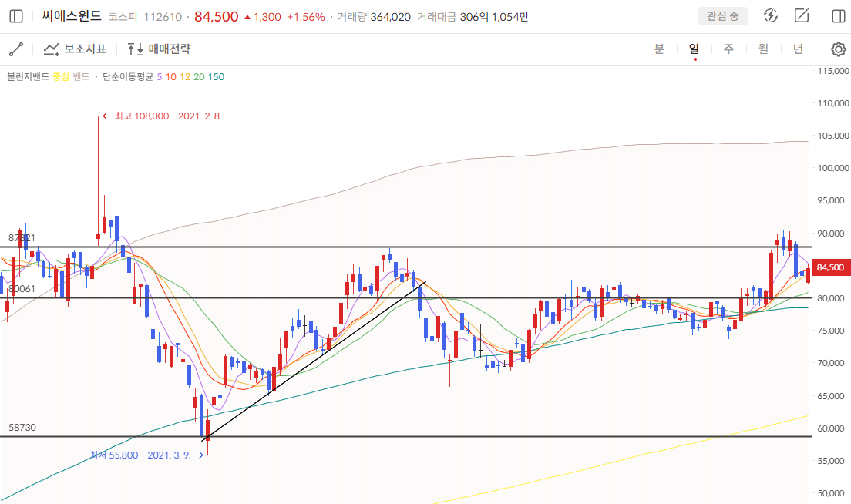Click the stock code 112610
Image resolution: width=851 pixels, height=504 pixels.
(163, 17)
